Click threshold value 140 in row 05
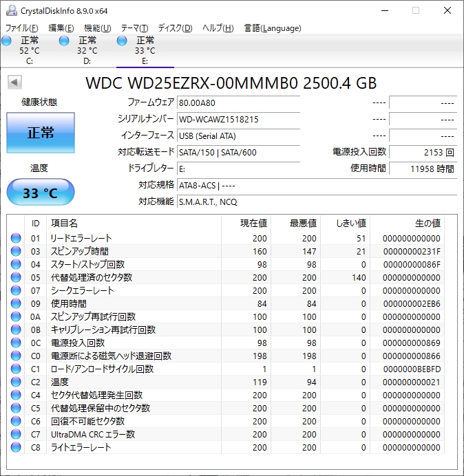464x476 pixels. tap(359, 278)
